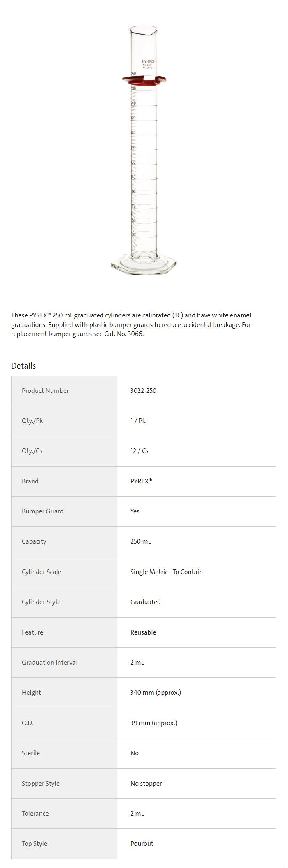Click the Bumper Guard row label

tap(42, 511)
